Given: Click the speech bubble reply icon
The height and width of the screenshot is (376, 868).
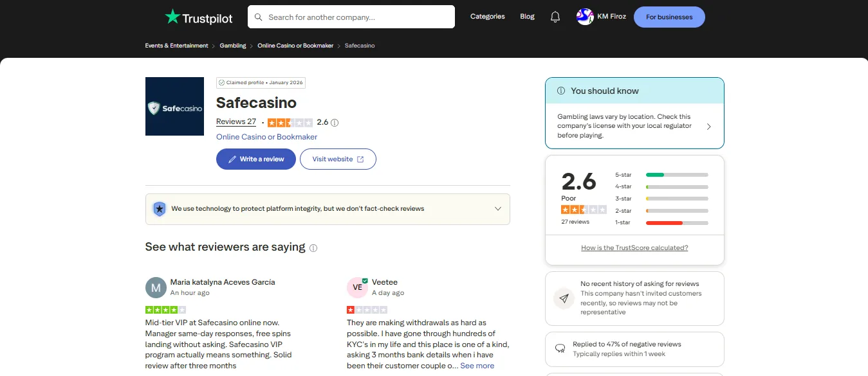Looking at the screenshot, I should point(560,349).
